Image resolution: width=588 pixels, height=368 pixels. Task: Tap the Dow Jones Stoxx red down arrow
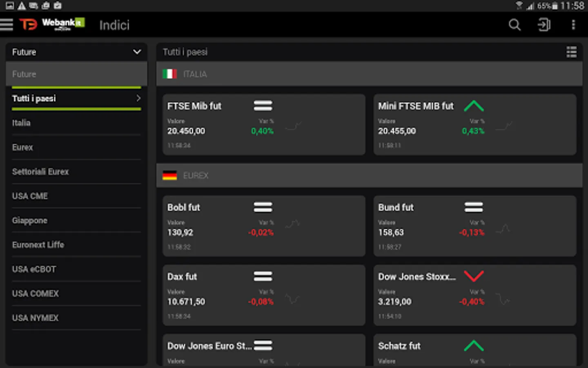(x=474, y=276)
